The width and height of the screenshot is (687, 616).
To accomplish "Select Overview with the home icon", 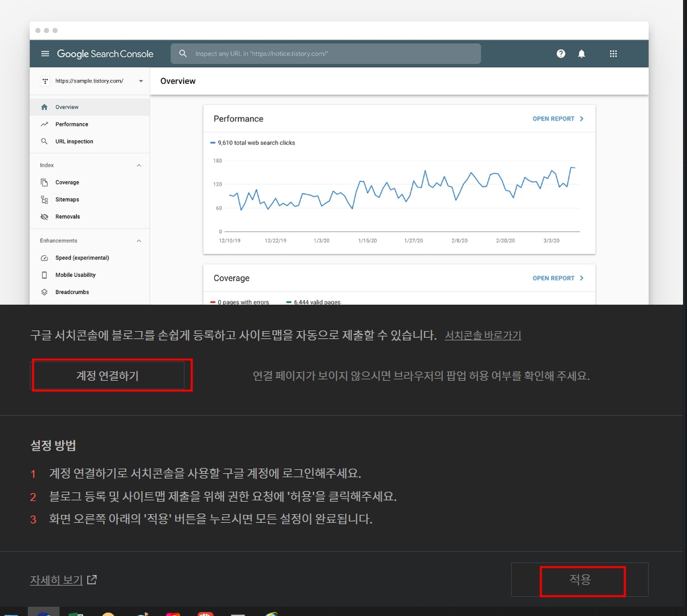I will (90, 107).
